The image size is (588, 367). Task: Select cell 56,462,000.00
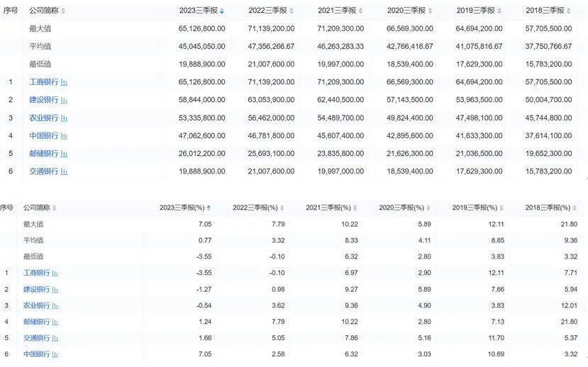tap(271, 118)
